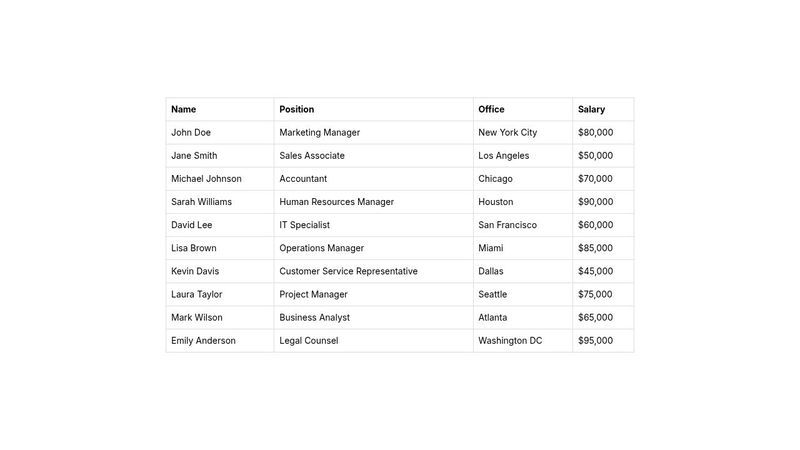Click the Salary column header
Viewport: 800px width, 450px height.
pos(591,110)
